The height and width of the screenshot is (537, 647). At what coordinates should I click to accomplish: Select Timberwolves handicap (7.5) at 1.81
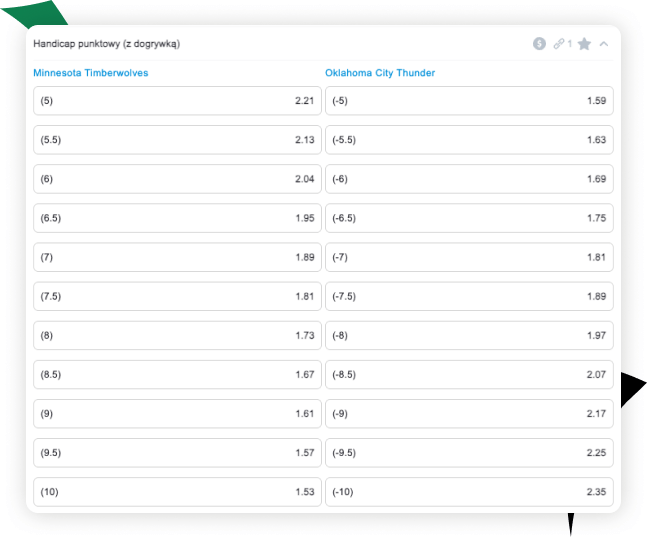tap(177, 296)
